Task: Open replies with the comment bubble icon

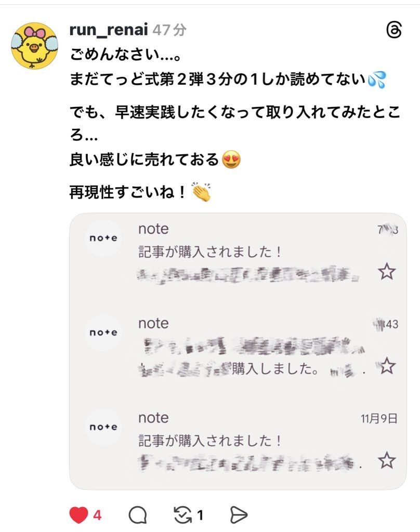Action: click(137, 515)
